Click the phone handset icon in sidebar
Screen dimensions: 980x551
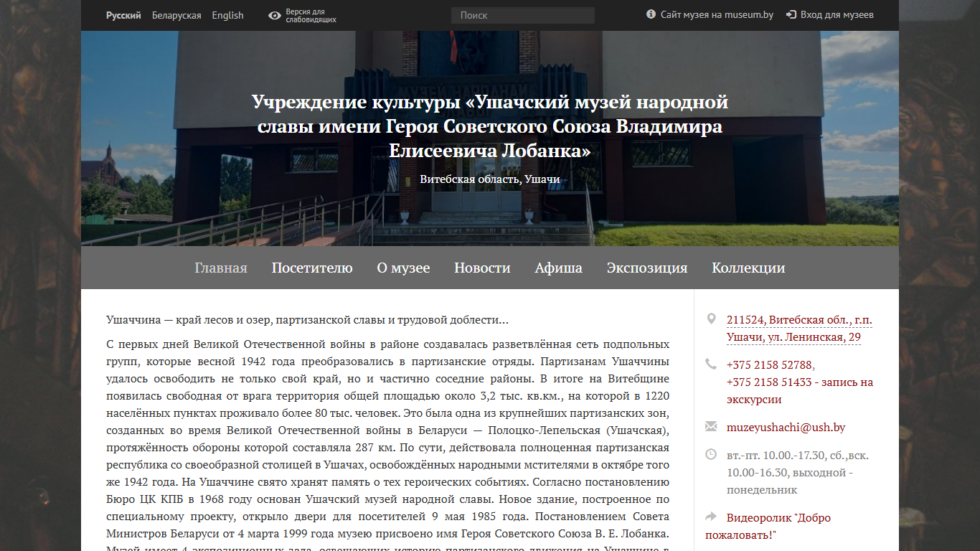tap(711, 364)
